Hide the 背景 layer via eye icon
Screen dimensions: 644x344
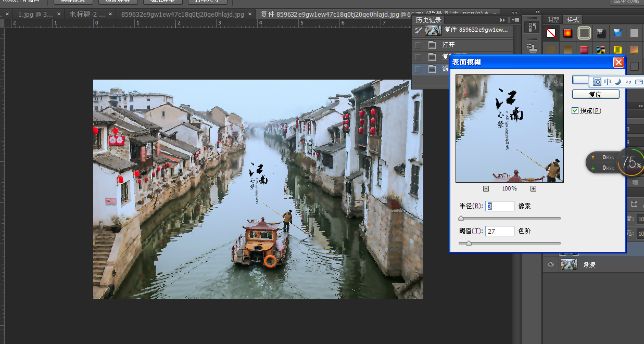[551, 265]
